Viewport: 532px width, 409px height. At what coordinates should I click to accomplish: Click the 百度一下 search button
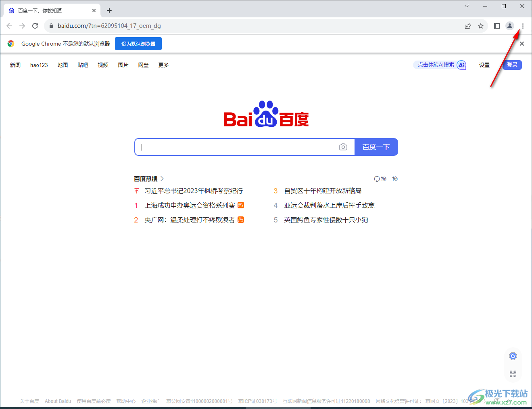click(376, 147)
